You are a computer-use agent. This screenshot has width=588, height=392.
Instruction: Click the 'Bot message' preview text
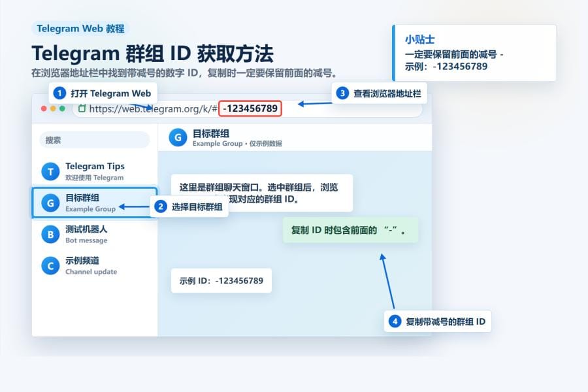(x=86, y=240)
